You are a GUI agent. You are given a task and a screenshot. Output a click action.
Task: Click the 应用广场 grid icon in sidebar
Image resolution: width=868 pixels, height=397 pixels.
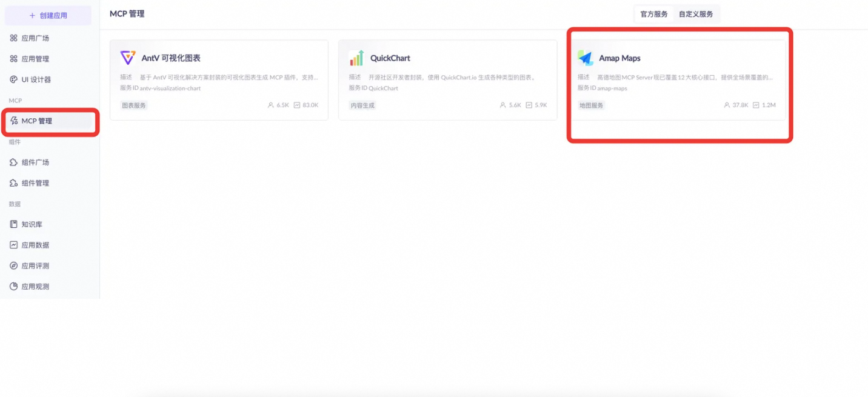point(14,38)
